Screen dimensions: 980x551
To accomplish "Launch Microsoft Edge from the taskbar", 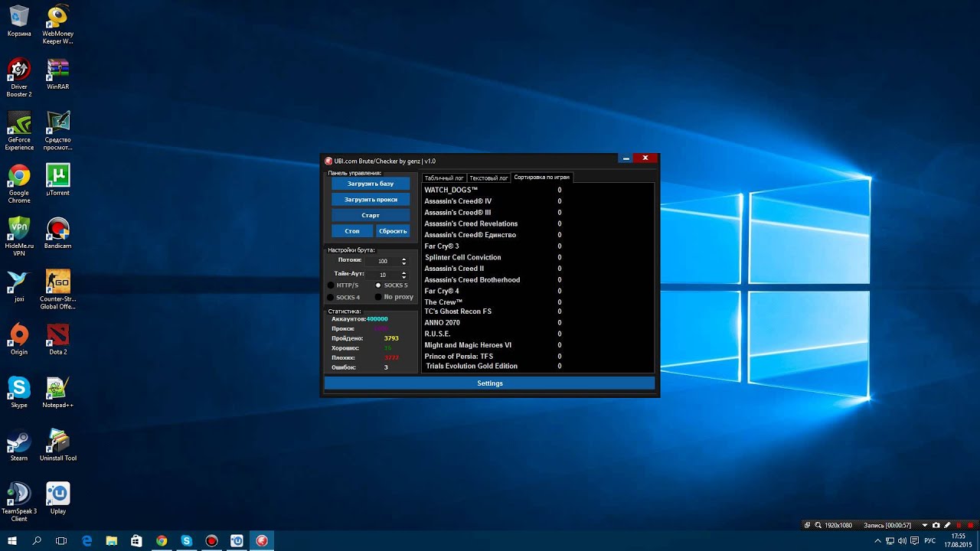I will pos(87,540).
